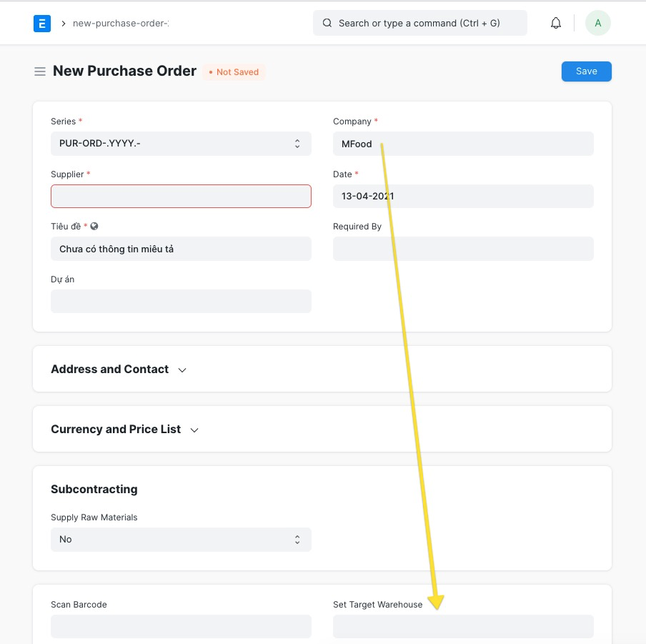The width and height of the screenshot is (646, 644).
Task: Click the search magnifier icon
Action: pyautogui.click(x=327, y=23)
